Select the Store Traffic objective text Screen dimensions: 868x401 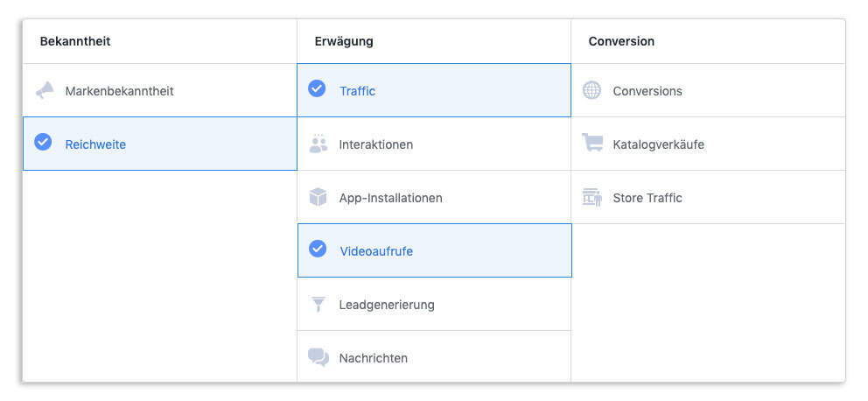tap(647, 198)
